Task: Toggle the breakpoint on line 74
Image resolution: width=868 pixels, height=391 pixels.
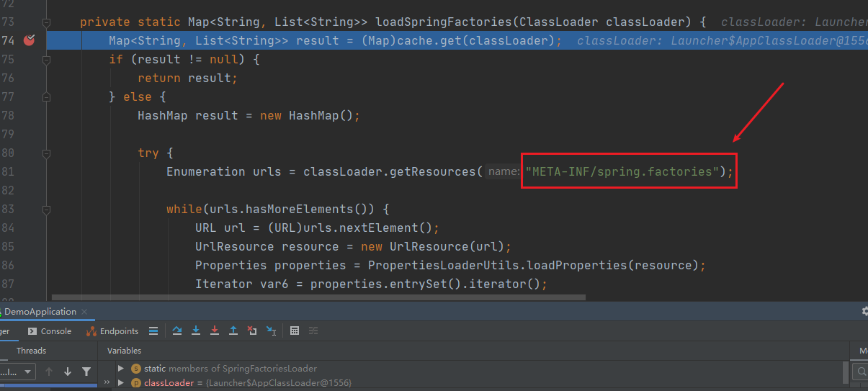Action: (x=29, y=40)
